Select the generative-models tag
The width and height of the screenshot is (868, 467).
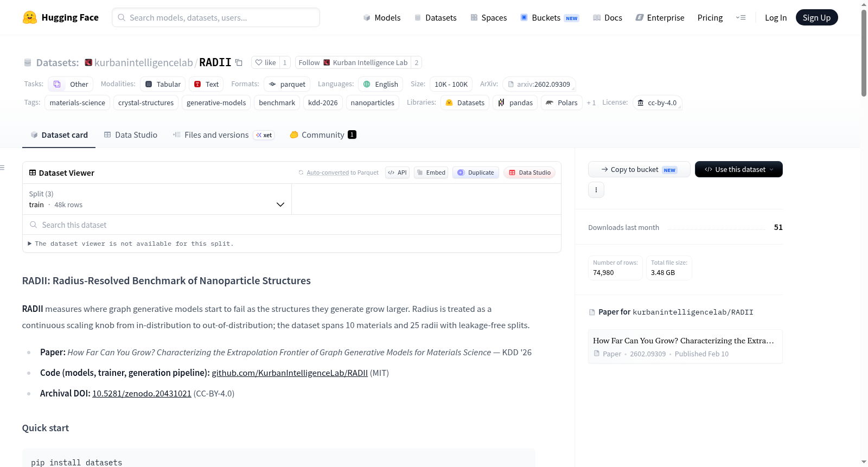216,103
